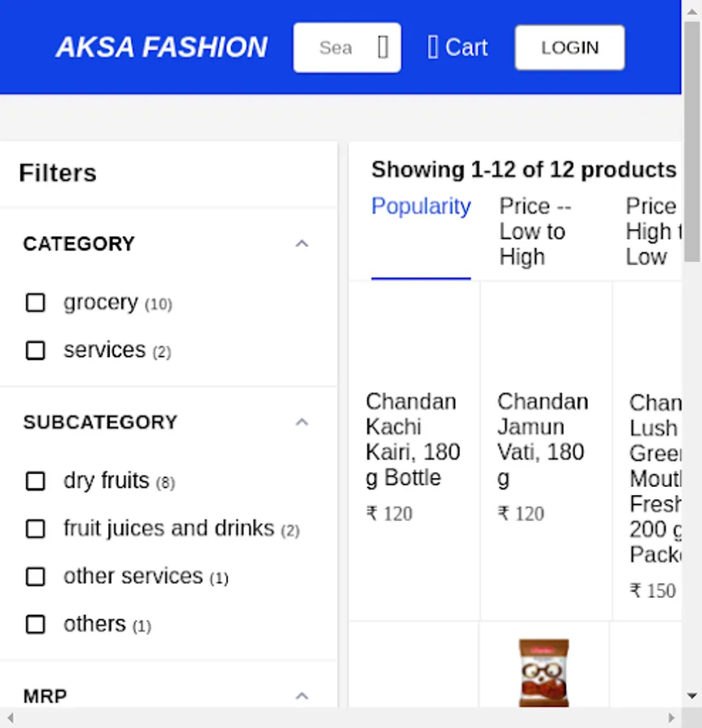Open the Cart icon
Screen dimensions: 702x728
[x=433, y=48]
